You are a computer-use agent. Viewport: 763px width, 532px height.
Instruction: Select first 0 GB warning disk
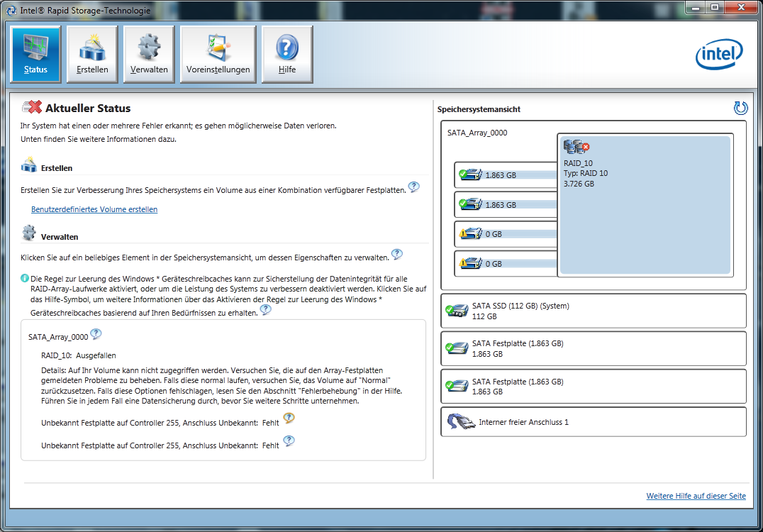coord(506,234)
